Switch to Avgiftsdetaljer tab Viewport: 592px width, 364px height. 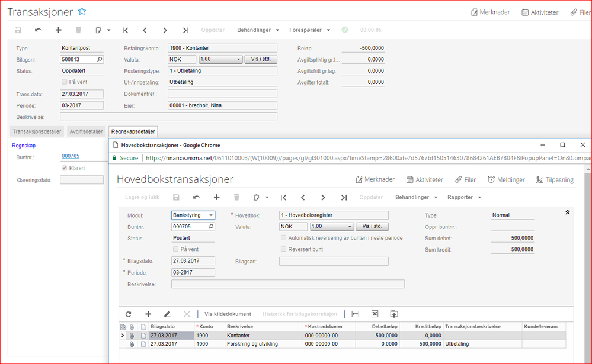(86, 131)
